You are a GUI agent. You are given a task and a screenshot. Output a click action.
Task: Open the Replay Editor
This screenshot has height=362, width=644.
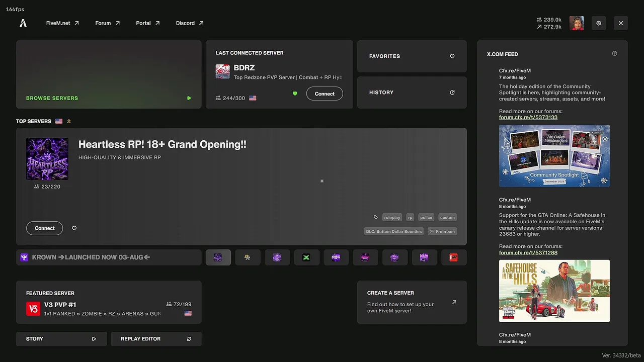[156, 339]
